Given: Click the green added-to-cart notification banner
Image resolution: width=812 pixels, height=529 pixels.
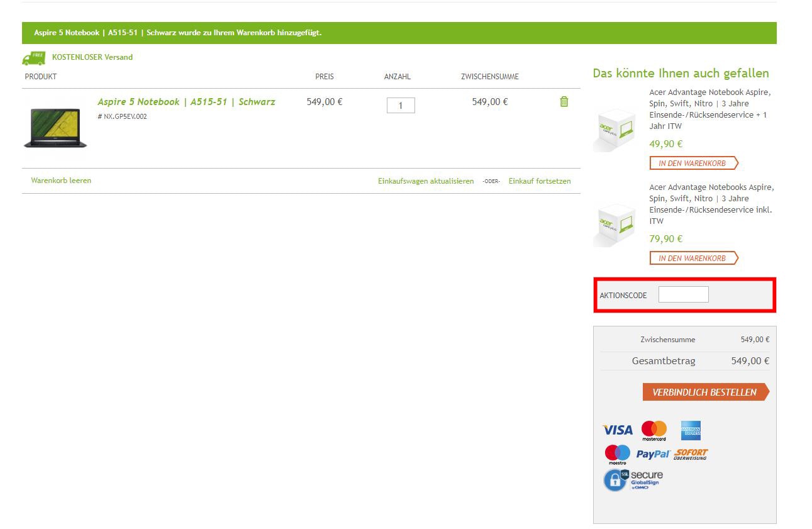Looking at the screenshot, I should coord(399,33).
